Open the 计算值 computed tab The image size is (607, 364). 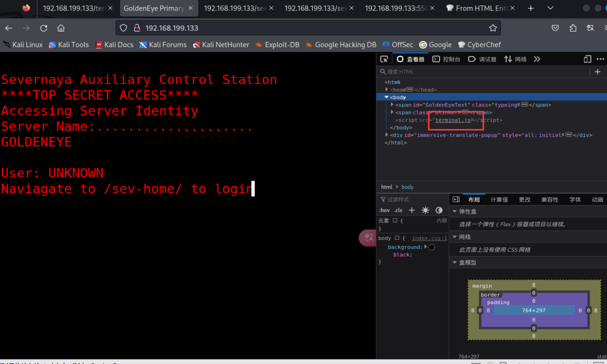(x=499, y=199)
